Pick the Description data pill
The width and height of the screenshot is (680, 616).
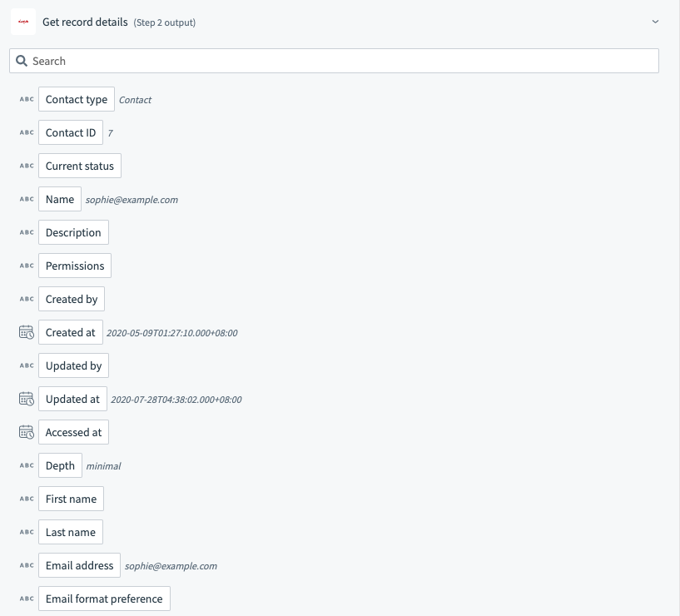click(73, 232)
